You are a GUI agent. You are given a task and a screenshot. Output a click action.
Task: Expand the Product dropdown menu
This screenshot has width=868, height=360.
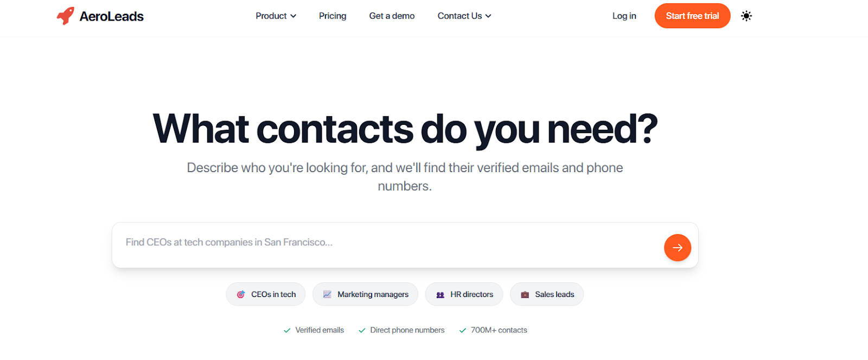(x=276, y=16)
